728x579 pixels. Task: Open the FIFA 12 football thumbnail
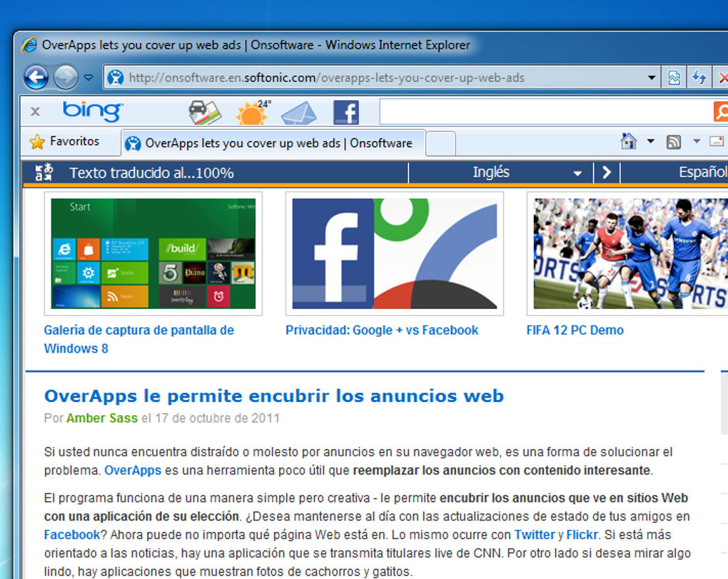point(627,253)
